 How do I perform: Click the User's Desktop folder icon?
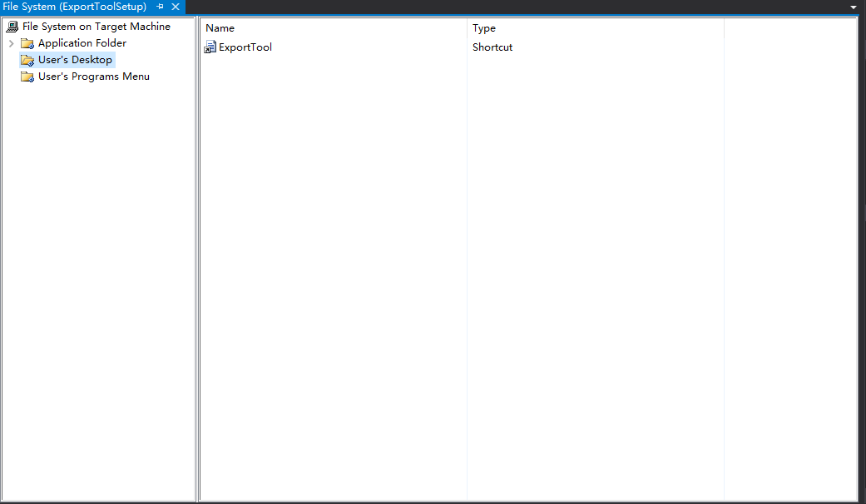27,60
